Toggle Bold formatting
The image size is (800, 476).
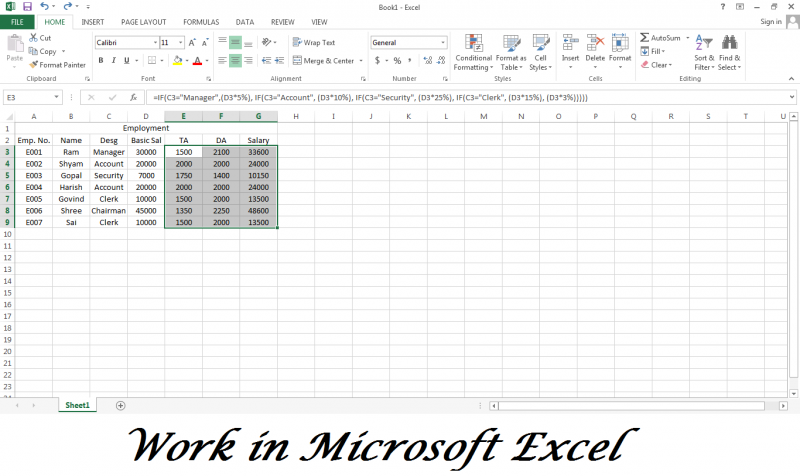[x=101, y=60]
